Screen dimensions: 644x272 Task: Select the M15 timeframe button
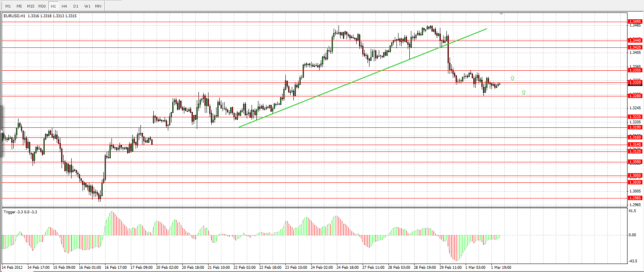tap(31, 6)
